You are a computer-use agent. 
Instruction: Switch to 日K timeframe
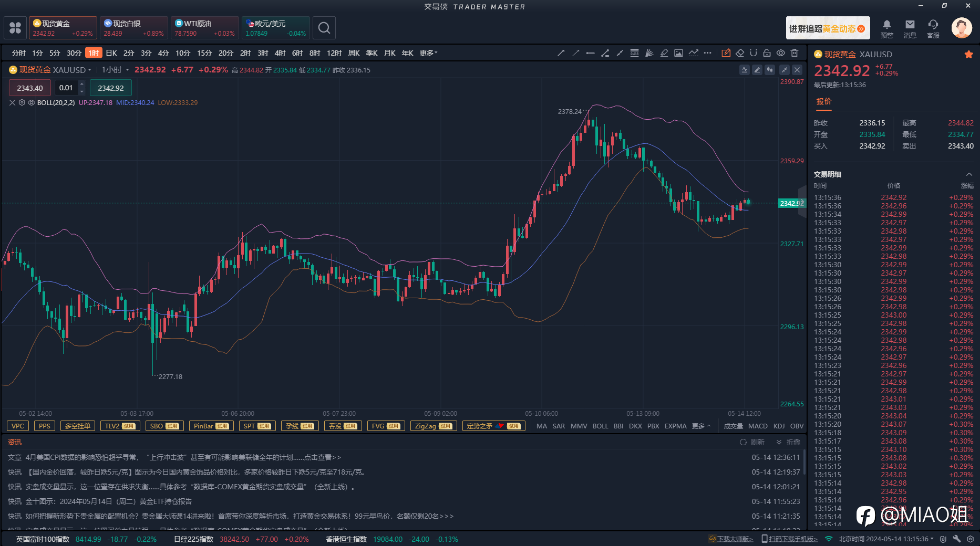(x=111, y=53)
